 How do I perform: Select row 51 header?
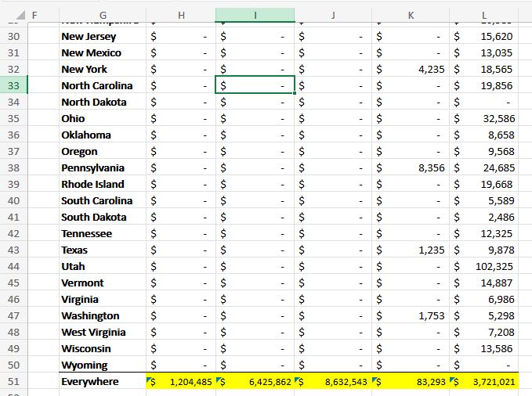[x=13, y=381]
